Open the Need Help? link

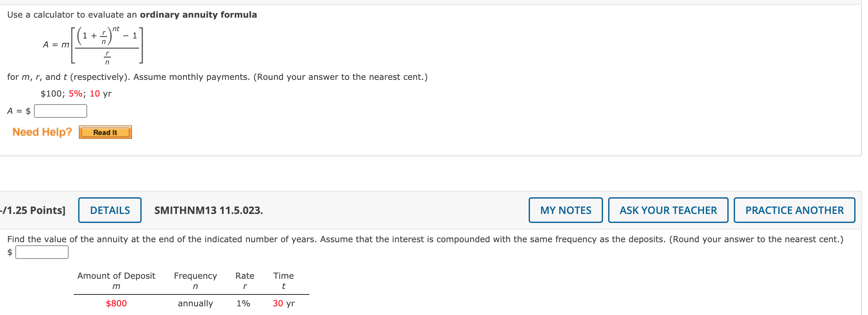(x=41, y=132)
